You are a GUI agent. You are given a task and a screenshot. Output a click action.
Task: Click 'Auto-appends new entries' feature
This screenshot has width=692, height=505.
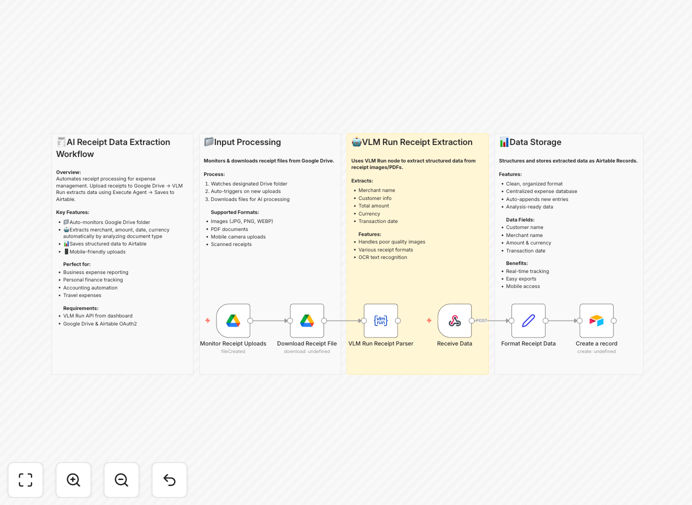537,200
